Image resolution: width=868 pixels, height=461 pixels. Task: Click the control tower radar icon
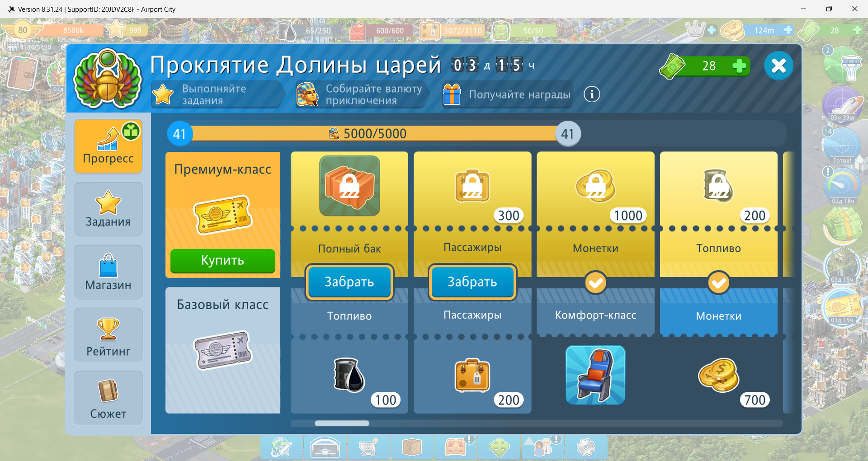pyautogui.click(x=842, y=66)
